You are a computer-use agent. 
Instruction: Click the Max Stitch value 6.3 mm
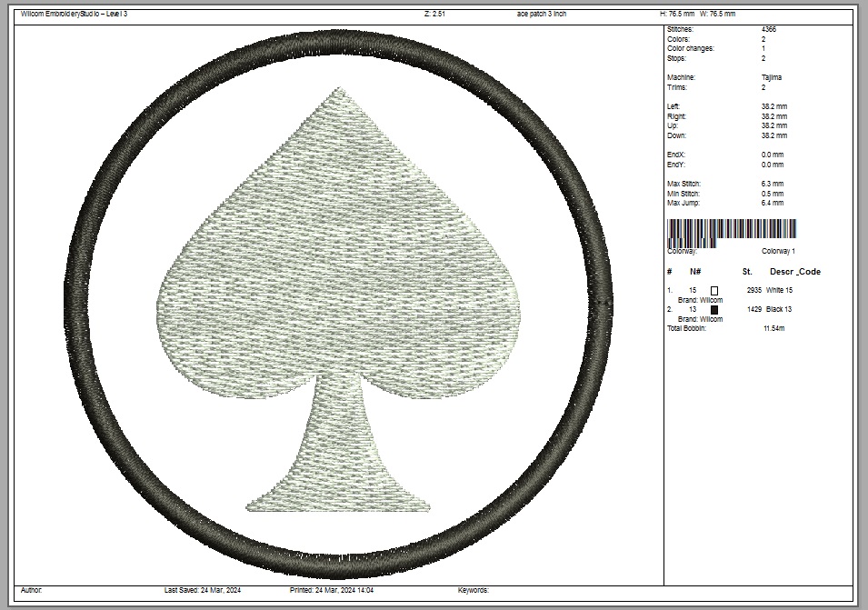click(773, 185)
